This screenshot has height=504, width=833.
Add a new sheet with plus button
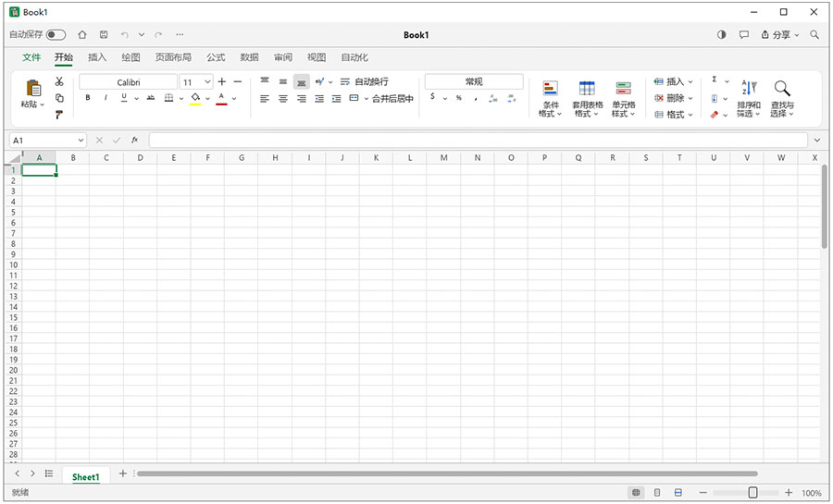click(123, 473)
